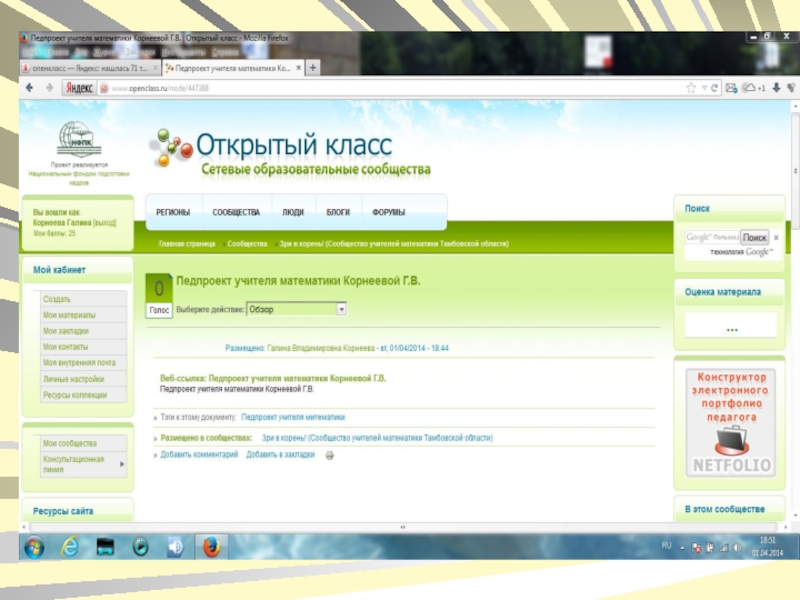The image size is (800, 600).
Task: Expand the Консультационная линия submenu arrow
Action: (122, 464)
